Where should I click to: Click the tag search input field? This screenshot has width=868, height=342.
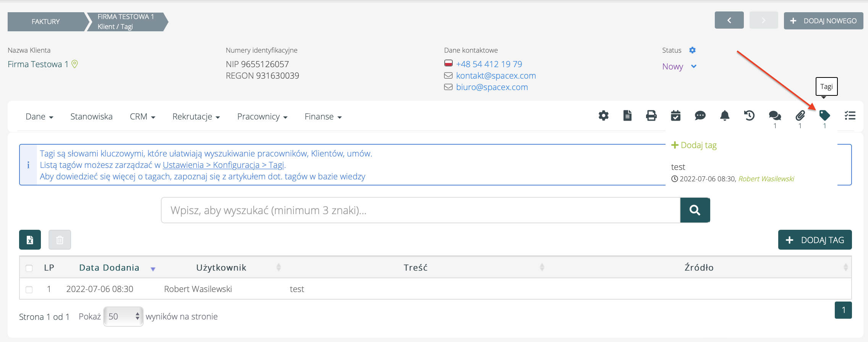[x=420, y=210]
